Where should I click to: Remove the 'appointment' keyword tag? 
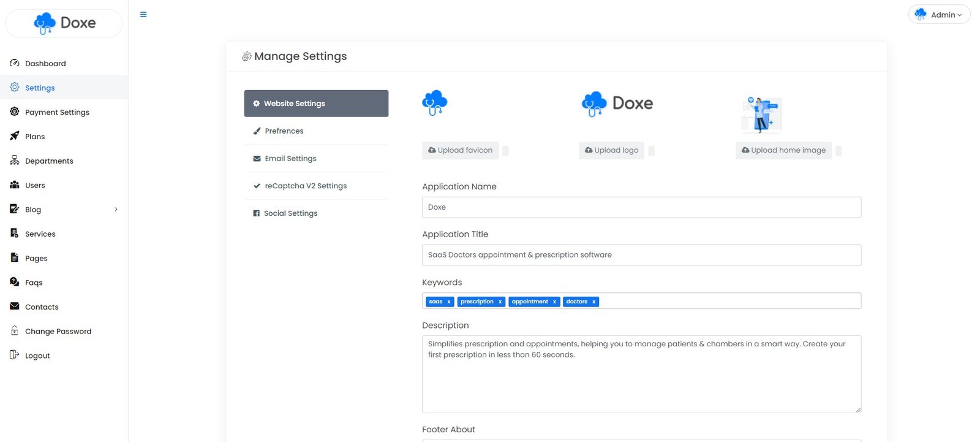554,302
